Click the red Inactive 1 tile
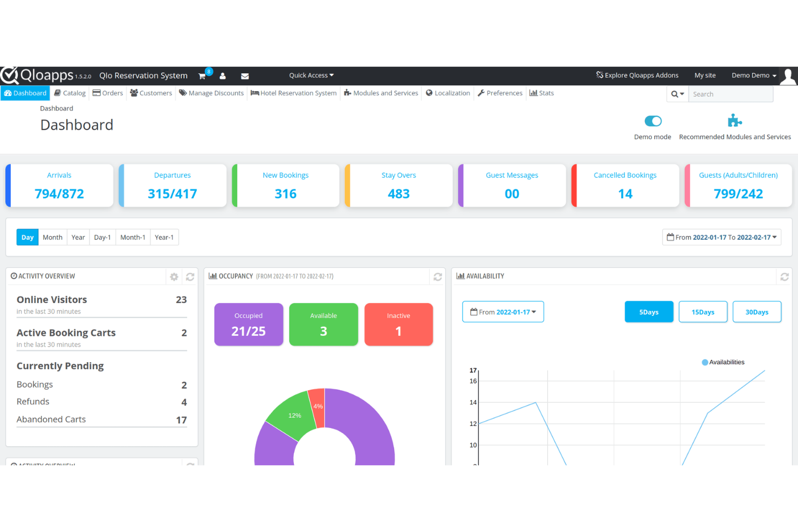Image resolution: width=798 pixels, height=532 pixels. tap(398, 324)
